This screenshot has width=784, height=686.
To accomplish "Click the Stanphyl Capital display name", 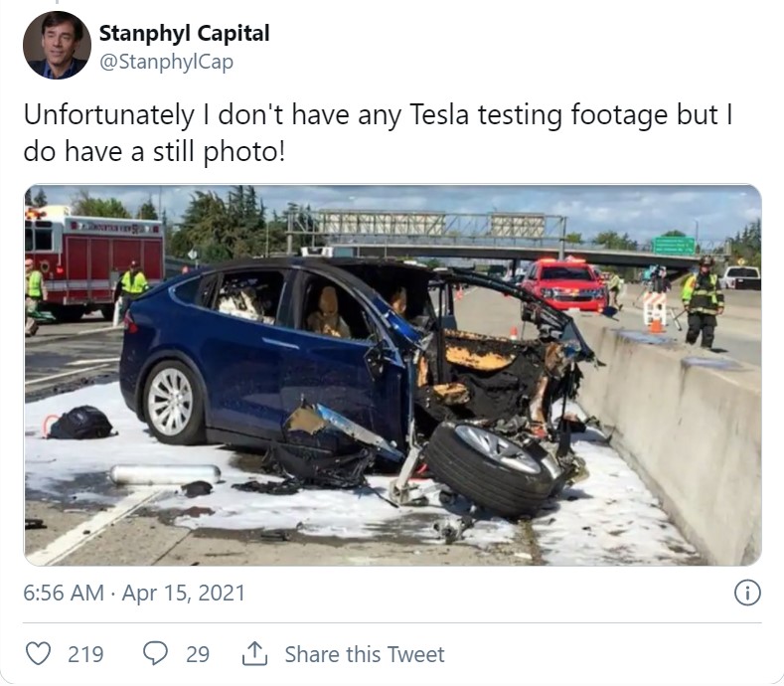I will 184,34.
